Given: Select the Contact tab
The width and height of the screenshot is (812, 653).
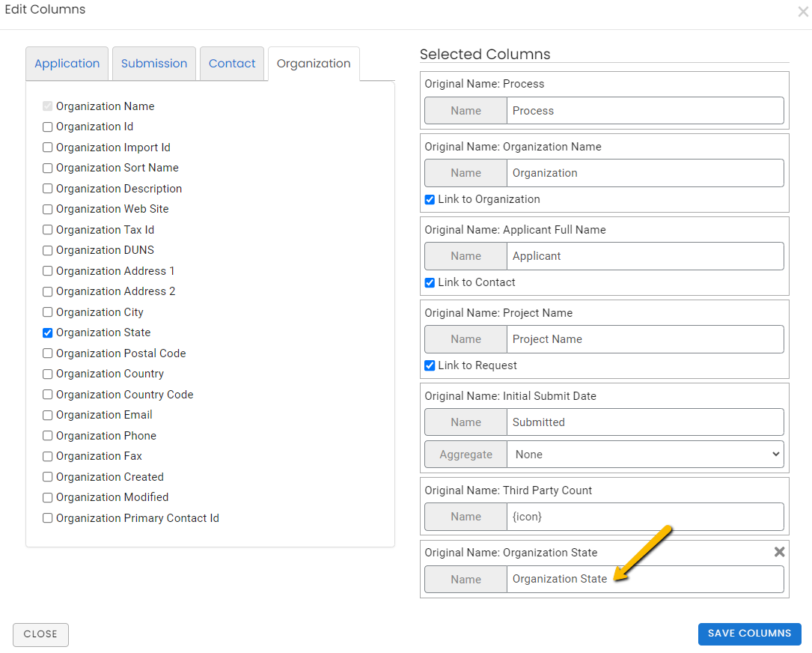Looking at the screenshot, I should point(232,64).
